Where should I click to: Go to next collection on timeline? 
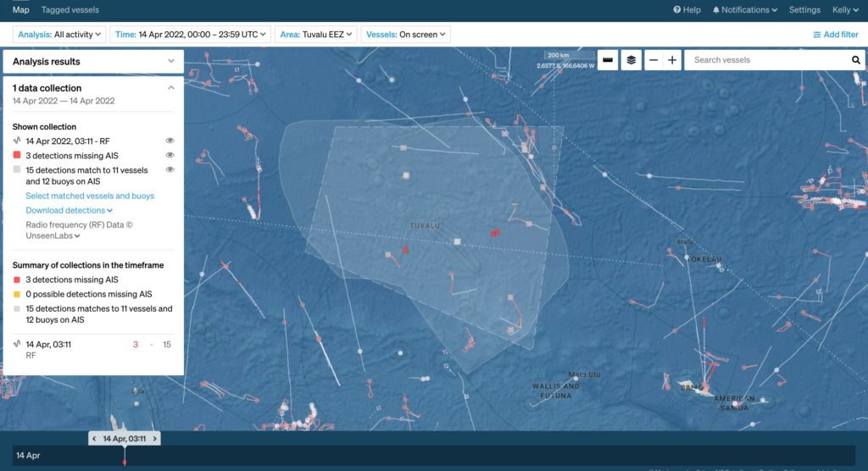click(154, 439)
